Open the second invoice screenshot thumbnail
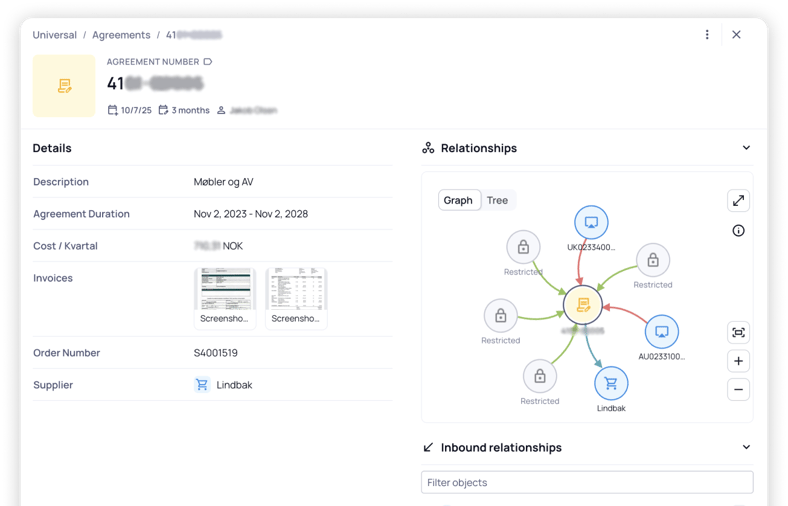The image size is (788, 506). click(297, 298)
